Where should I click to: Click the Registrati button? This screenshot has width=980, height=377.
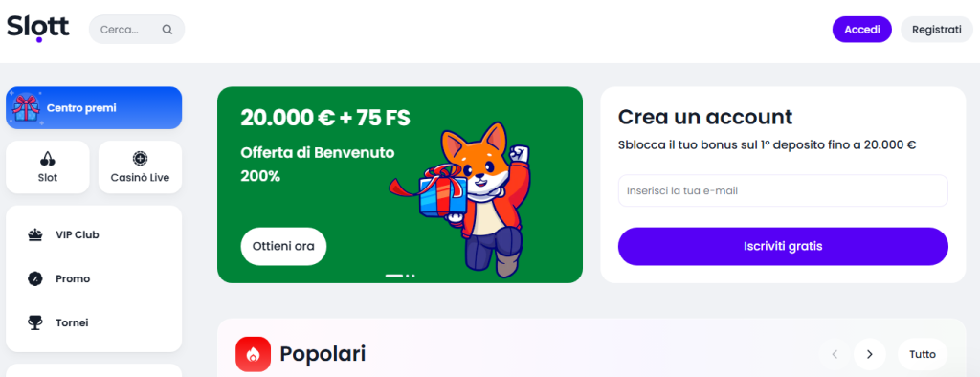coord(936,30)
